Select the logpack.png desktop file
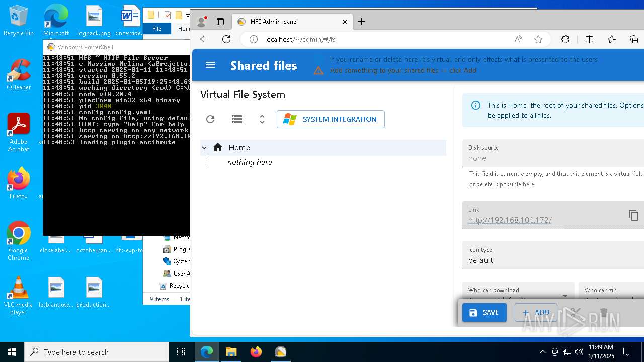644x362 pixels. (94, 21)
